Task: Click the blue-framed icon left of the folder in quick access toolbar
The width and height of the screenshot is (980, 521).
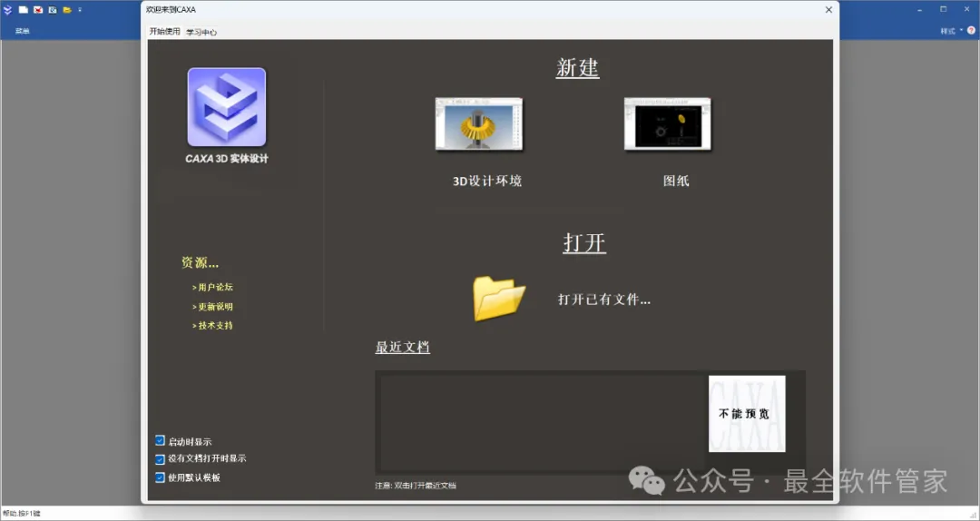Action: (53, 9)
